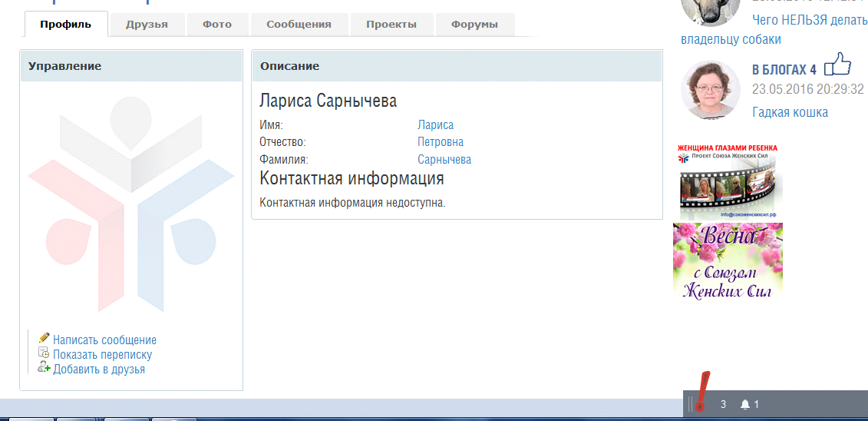
Task: Click the thumbs-up icon beside В БЛОГАХ 4
Action: click(x=837, y=65)
